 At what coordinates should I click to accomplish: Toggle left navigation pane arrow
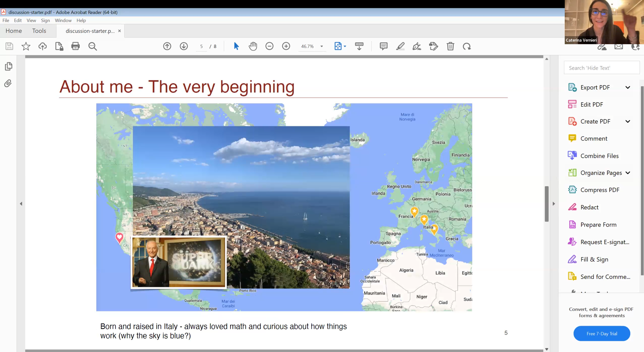pos(21,204)
